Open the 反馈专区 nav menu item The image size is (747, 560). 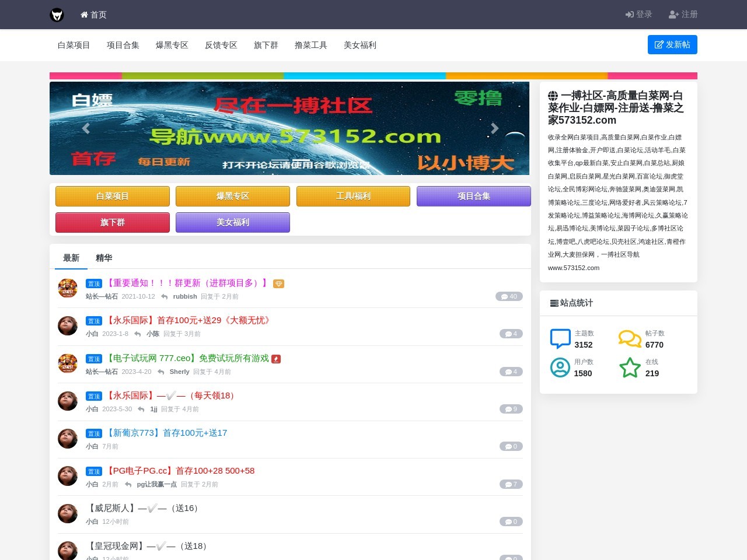(221, 45)
